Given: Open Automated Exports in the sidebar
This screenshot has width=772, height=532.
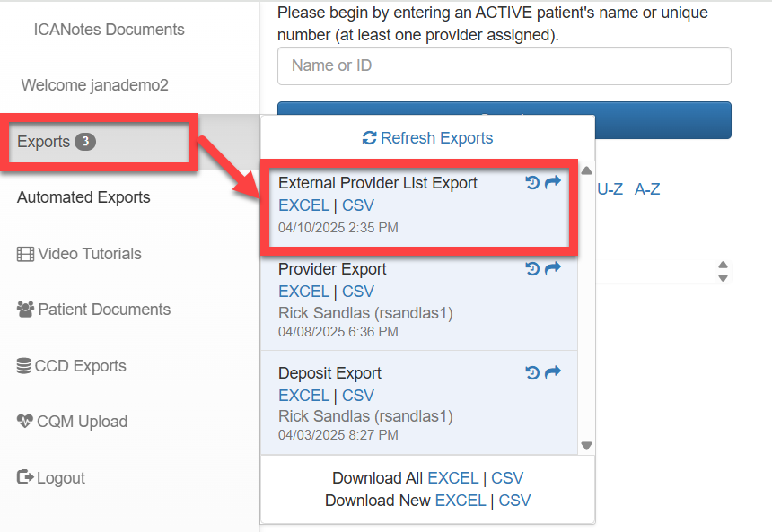Looking at the screenshot, I should click(83, 197).
